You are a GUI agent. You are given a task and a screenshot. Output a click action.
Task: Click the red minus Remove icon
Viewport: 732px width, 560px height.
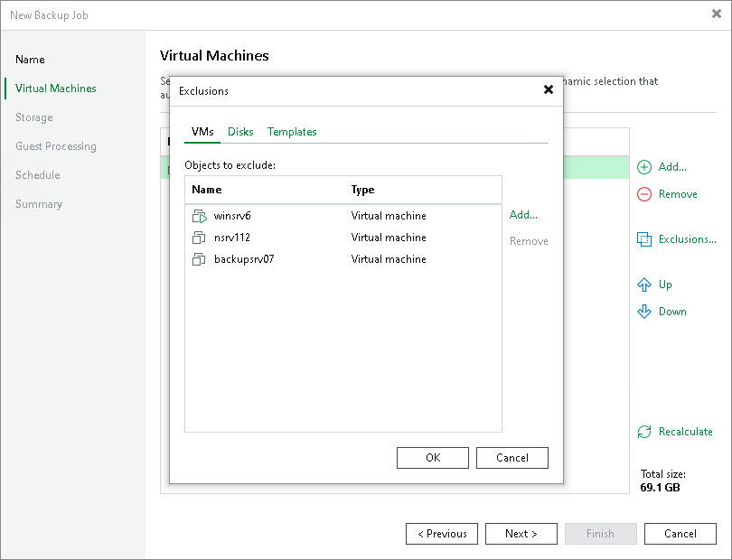tap(644, 194)
